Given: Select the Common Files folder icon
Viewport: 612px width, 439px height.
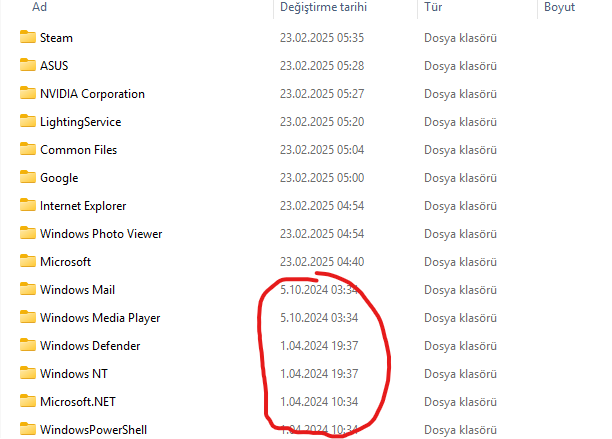Looking at the screenshot, I should [x=27, y=149].
